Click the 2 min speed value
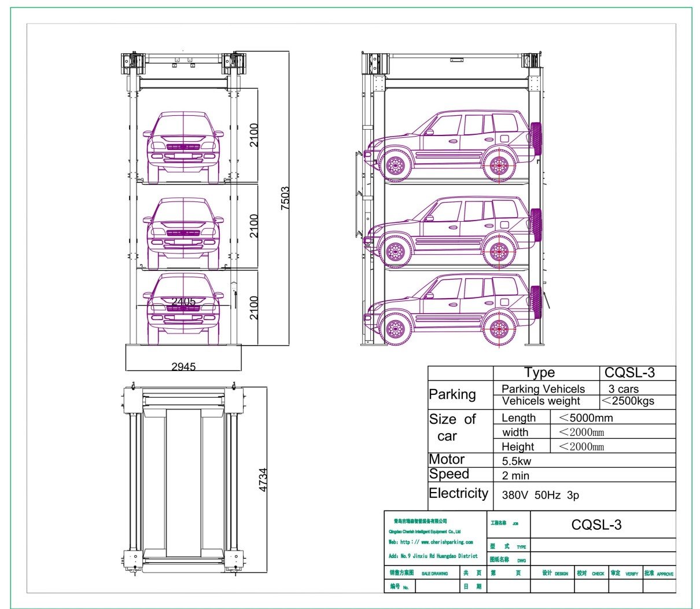Screen dimensions: 700x609 [515, 476]
